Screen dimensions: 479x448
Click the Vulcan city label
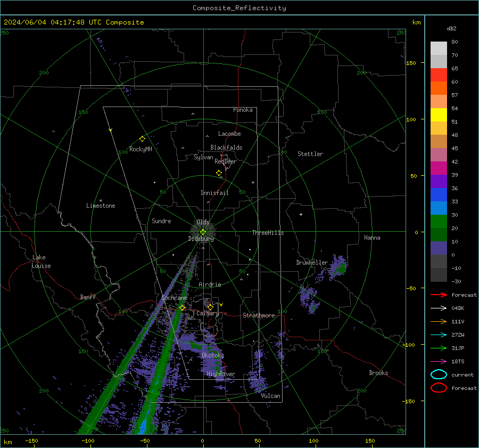[x=270, y=396]
